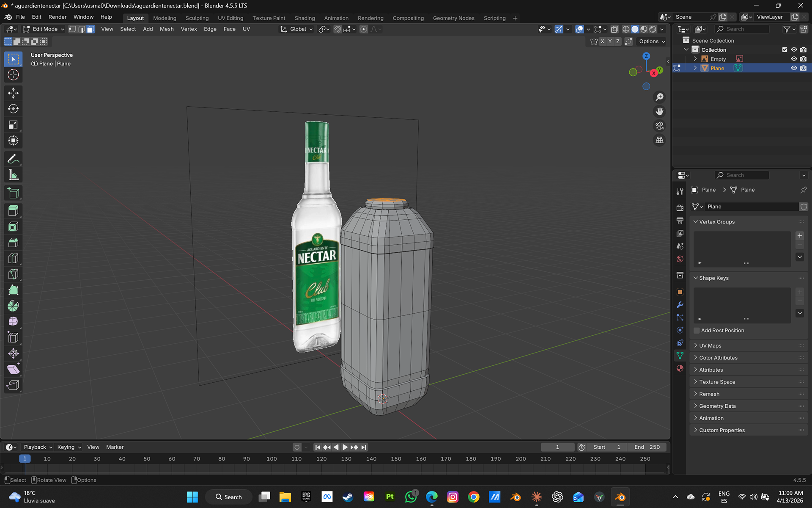
Task: Open the Material properties tab
Action: [680, 368]
